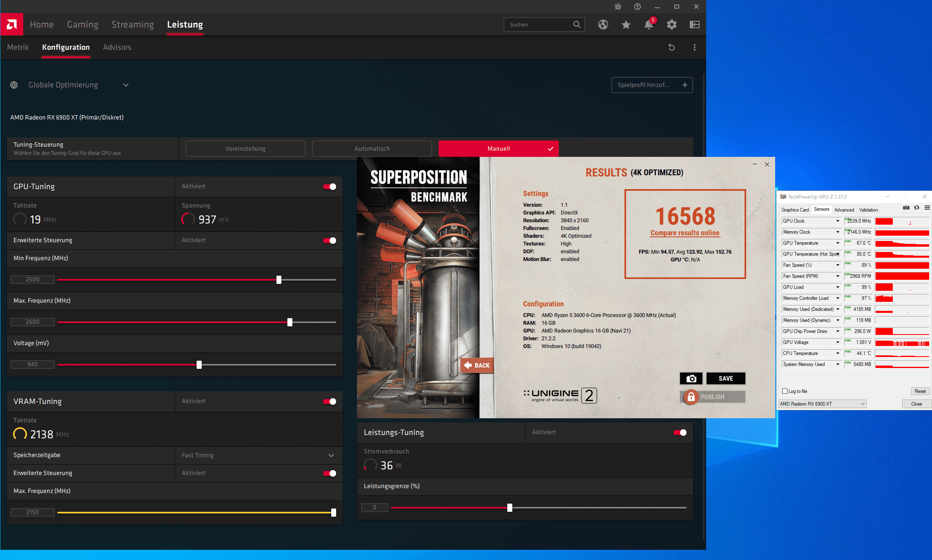Viewport: 932px width, 560px height.
Task: Toggle Leistungs-Tuning Aktiviert switch
Action: pos(680,433)
